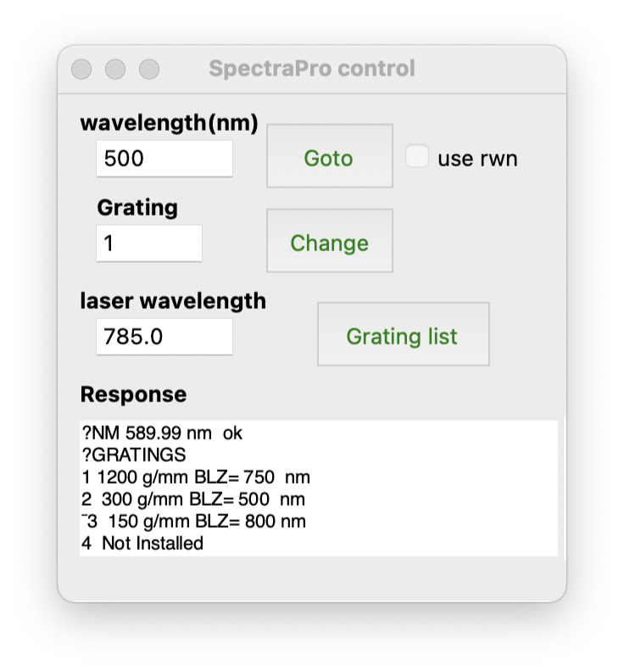The height and width of the screenshot is (672, 624).
Task: Click the ?GRATINGS line in Response
Action: tap(134, 455)
